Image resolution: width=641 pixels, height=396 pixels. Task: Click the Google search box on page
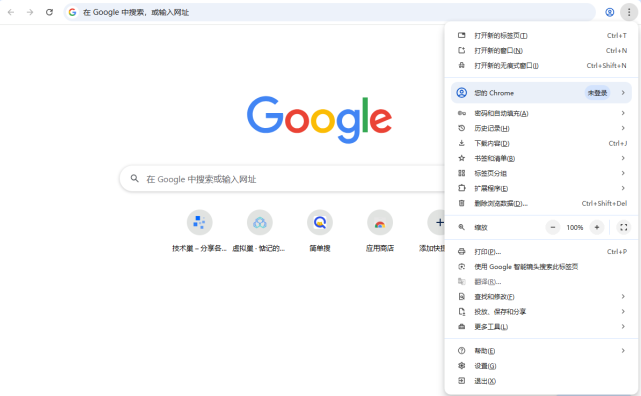coord(282,179)
